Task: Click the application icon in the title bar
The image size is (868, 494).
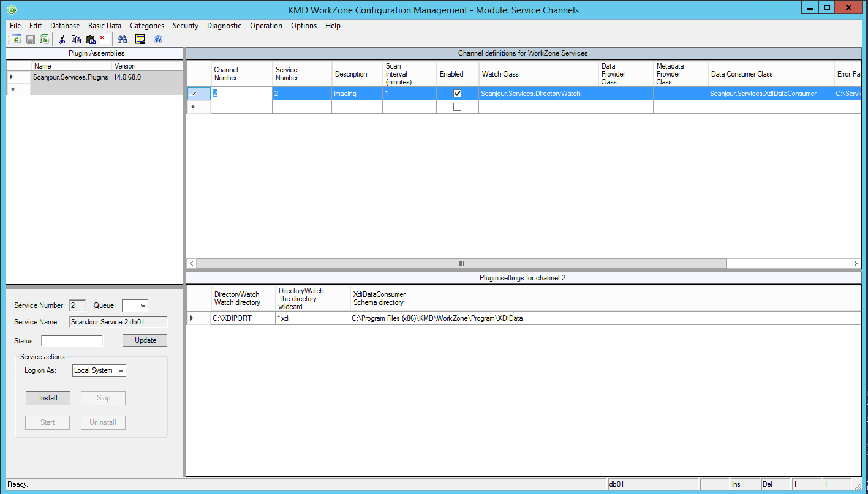Action: tap(12, 10)
